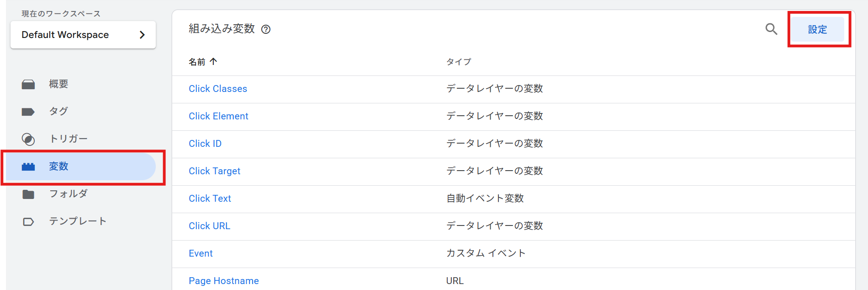This screenshot has height=290, width=868.
Task: Click the folder (フォルダ) icon in sidebar
Action: click(x=28, y=194)
